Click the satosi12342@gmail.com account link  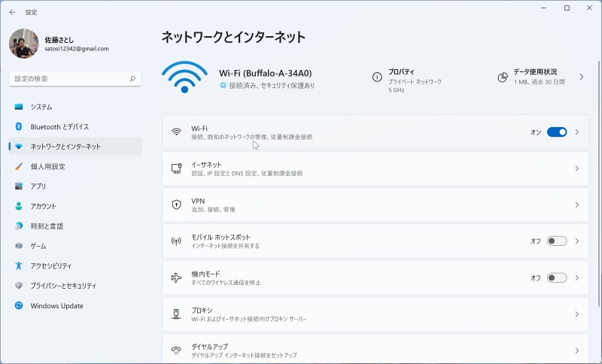(x=77, y=49)
